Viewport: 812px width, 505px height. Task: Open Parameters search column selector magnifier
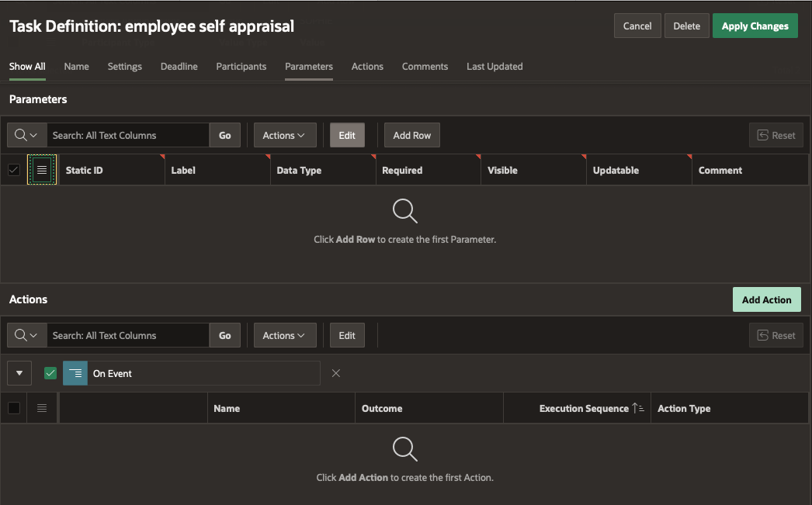[26, 135]
